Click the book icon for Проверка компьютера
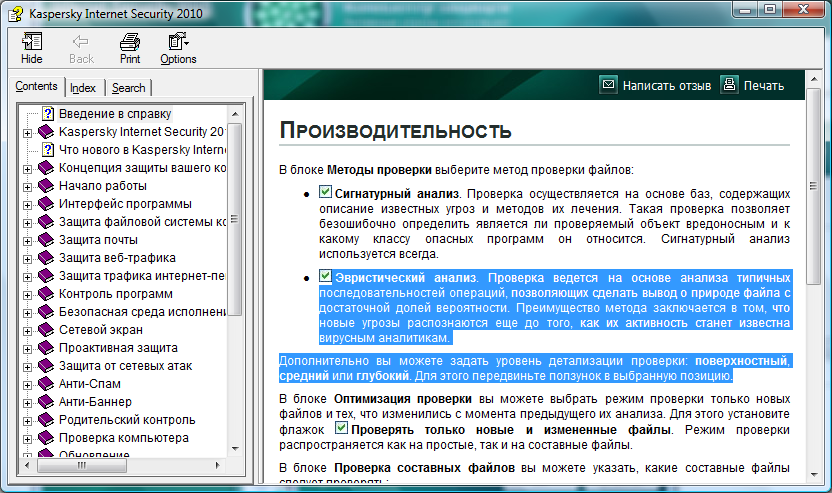 click(46, 438)
